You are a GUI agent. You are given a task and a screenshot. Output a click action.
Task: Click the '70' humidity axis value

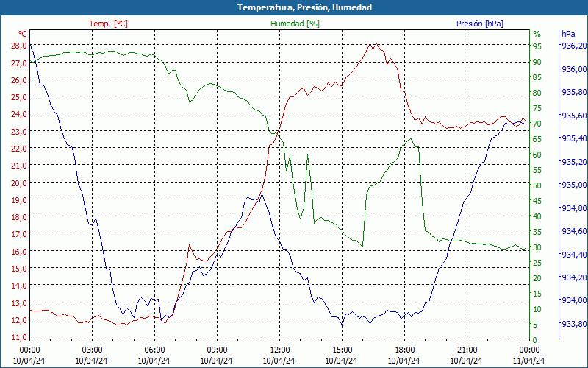537,124
